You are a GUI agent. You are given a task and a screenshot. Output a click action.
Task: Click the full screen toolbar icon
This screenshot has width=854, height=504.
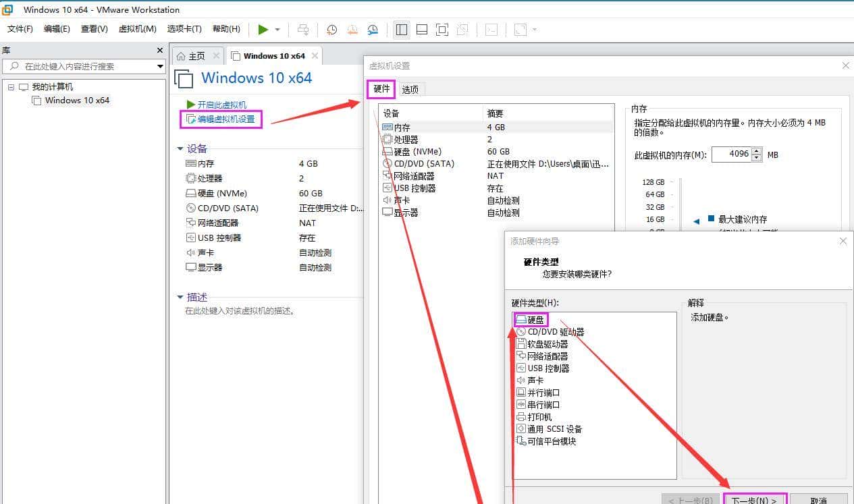pos(442,30)
